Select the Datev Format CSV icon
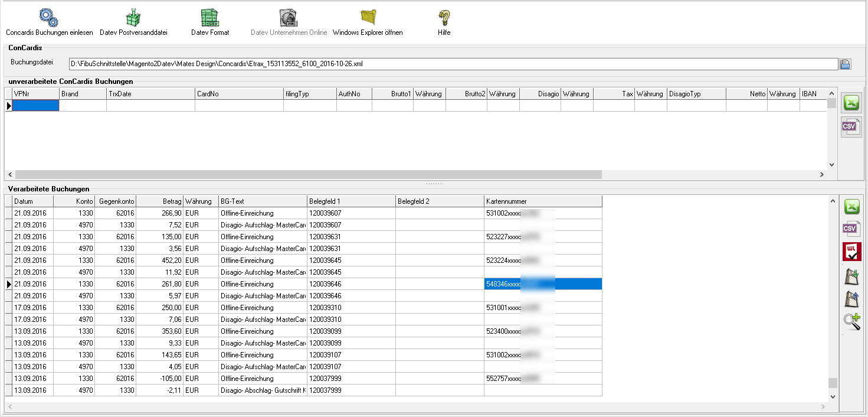The height and width of the screenshot is (417, 868). point(210,18)
